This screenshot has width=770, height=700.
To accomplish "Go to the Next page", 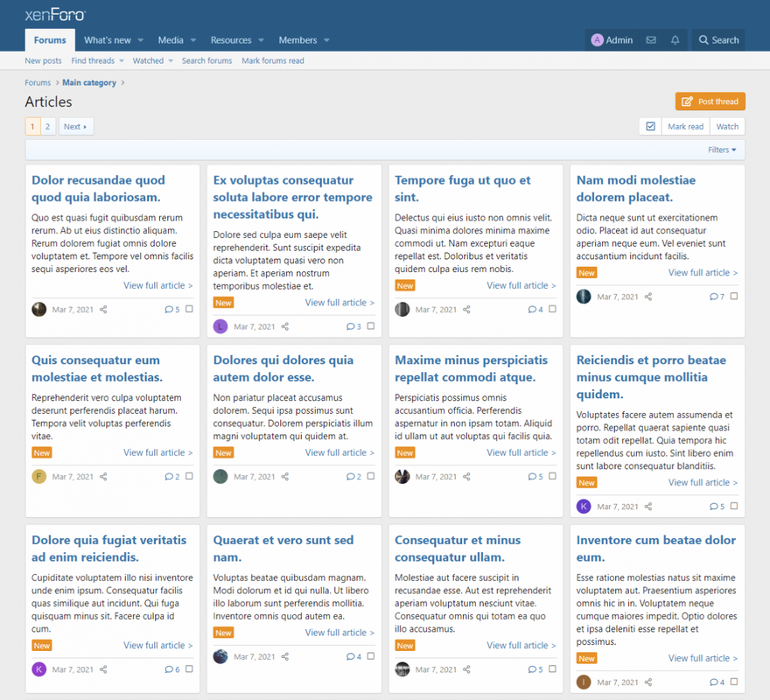I will pos(75,127).
